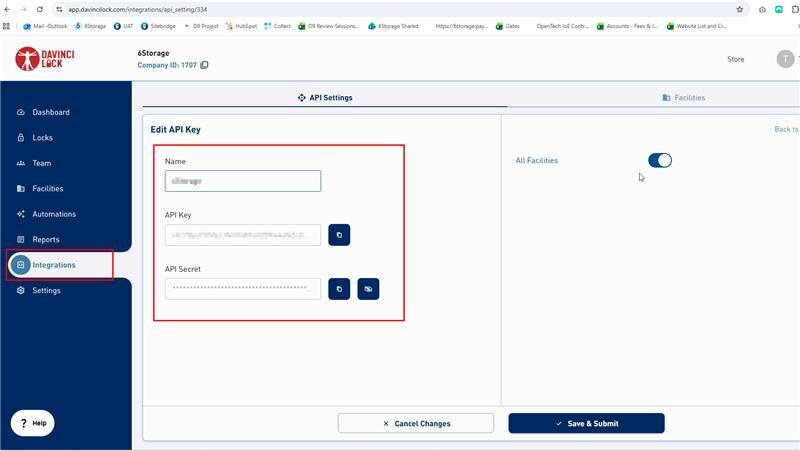Bookmark this page with star icon

coord(740,9)
